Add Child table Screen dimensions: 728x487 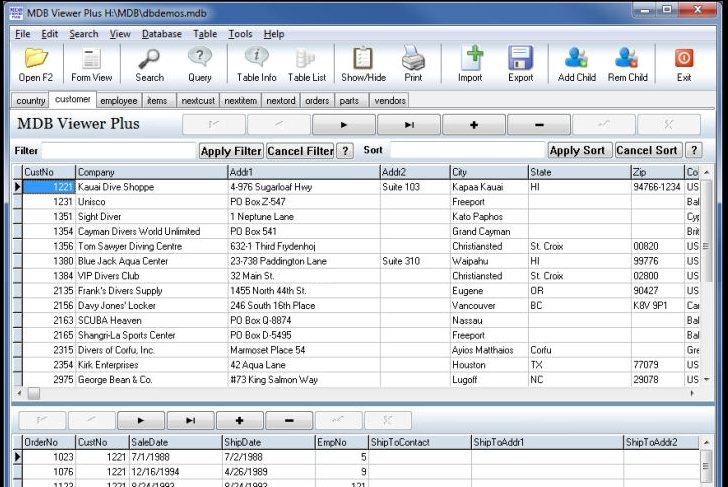coord(577,65)
